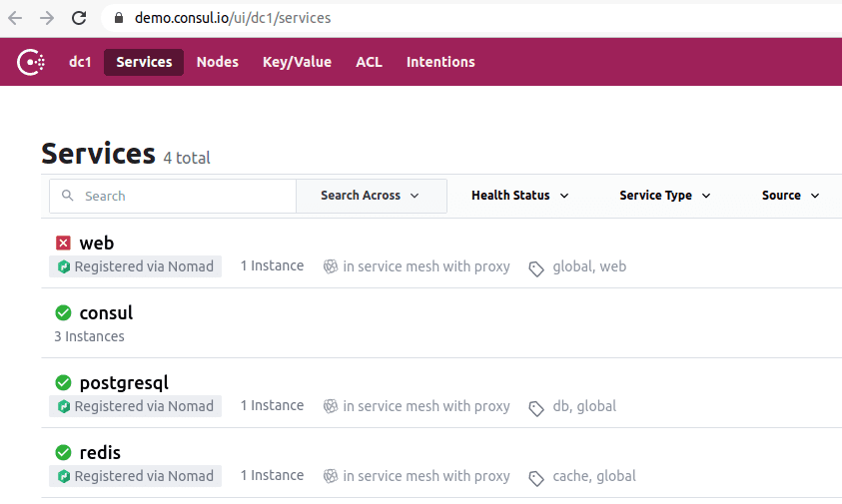Click Registered via Nomad badge for web
842x504 pixels.
click(x=135, y=266)
